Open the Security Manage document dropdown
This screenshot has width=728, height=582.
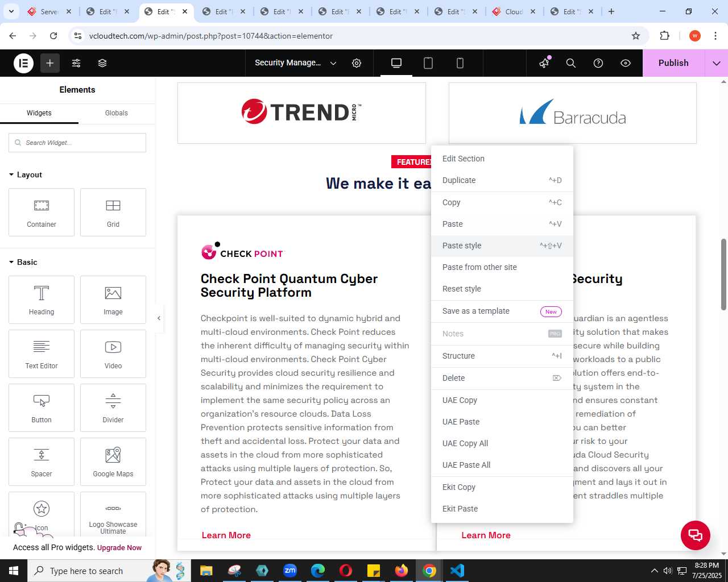[x=296, y=63]
